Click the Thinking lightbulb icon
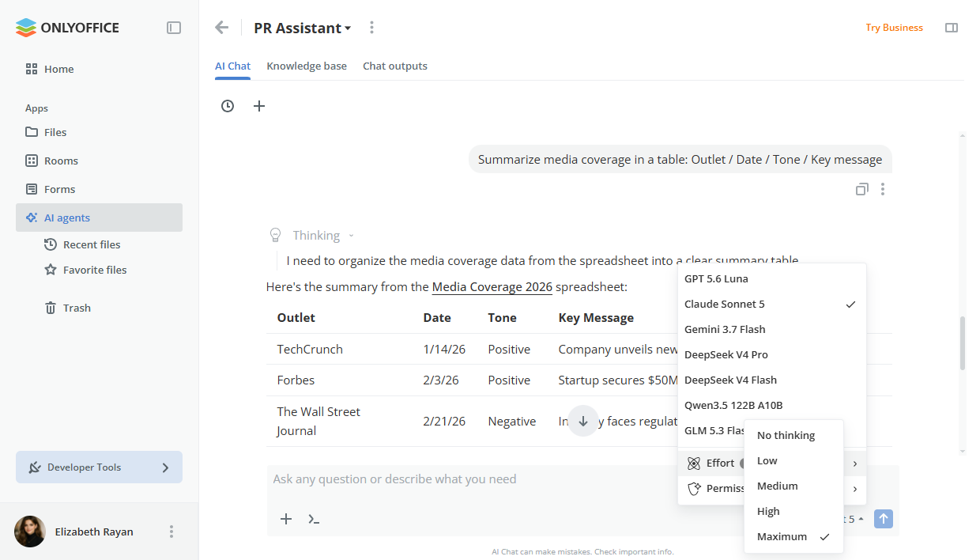Screen dimensions: 980x560 coord(275,235)
